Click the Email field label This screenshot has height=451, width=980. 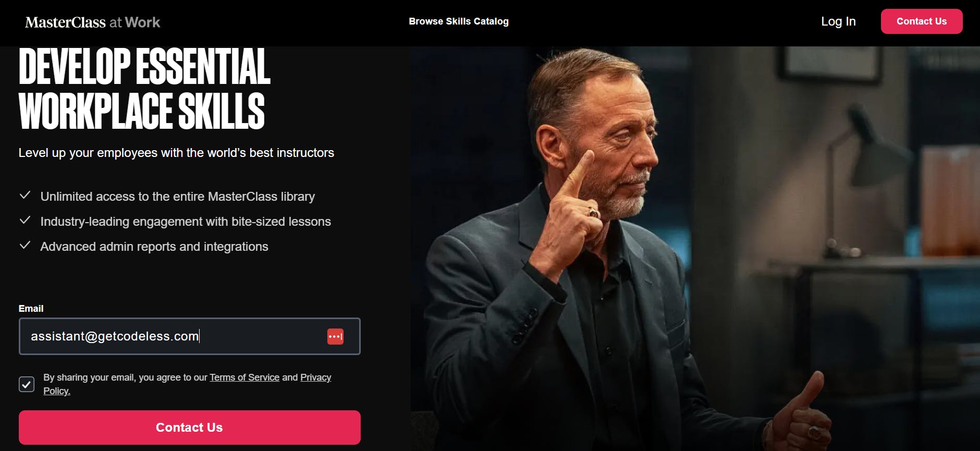pyautogui.click(x=31, y=308)
